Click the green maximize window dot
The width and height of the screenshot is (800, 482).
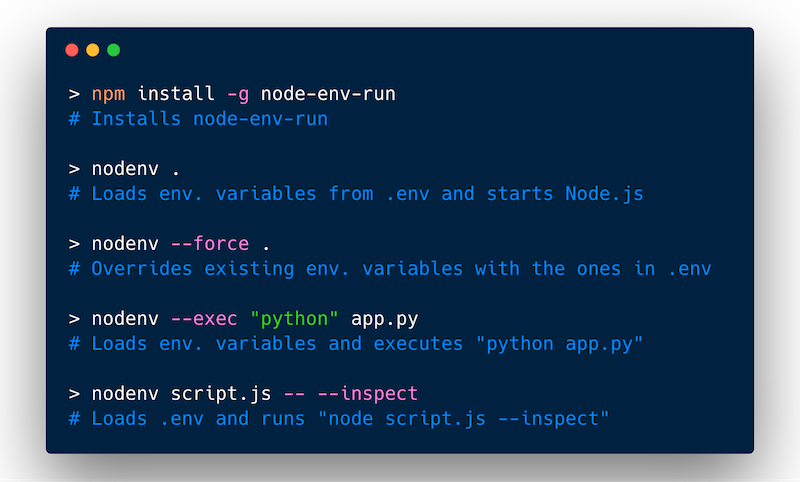click(x=114, y=50)
